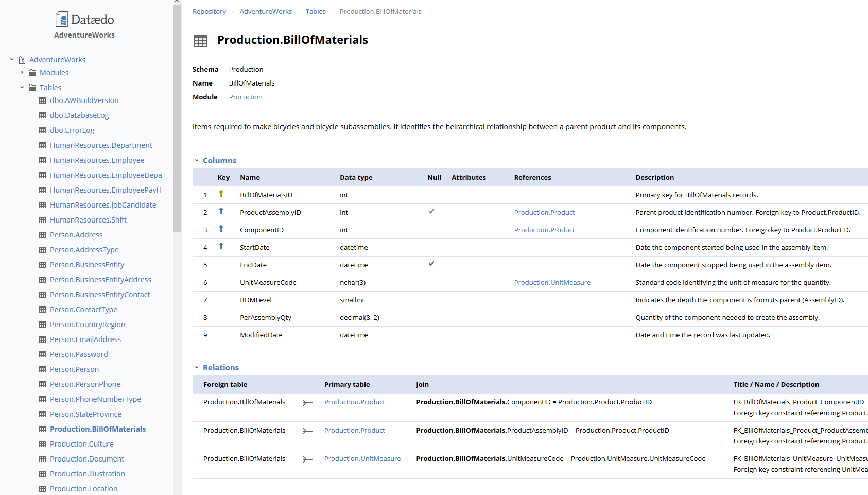The image size is (868, 495).
Task: Click the Null checkmark for EndDate
Action: point(431,264)
